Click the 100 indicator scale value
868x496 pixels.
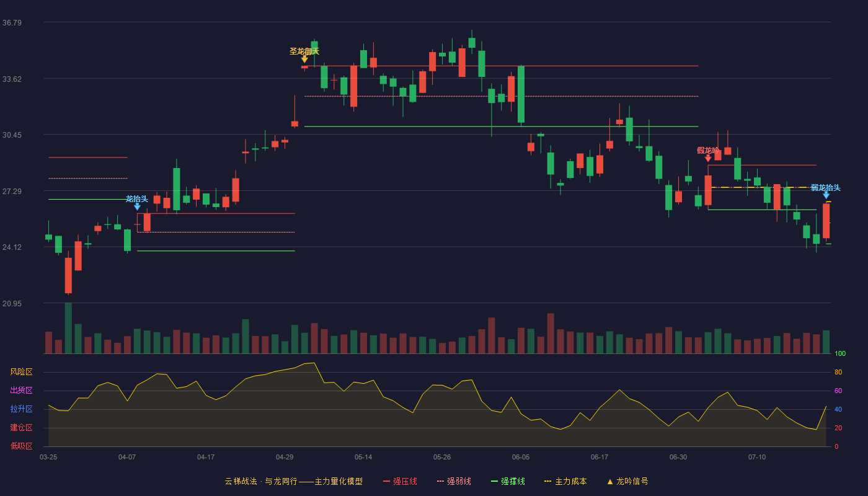tap(840, 354)
